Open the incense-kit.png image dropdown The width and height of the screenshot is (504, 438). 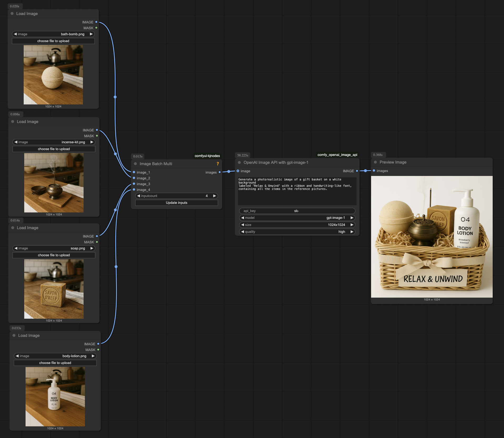pyautogui.click(x=54, y=142)
